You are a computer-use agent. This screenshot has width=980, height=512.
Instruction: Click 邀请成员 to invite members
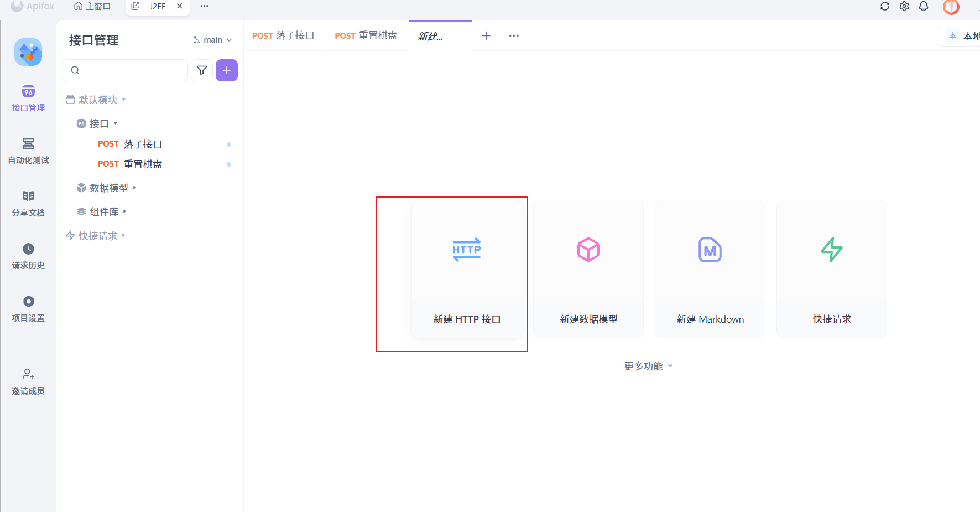pos(28,382)
